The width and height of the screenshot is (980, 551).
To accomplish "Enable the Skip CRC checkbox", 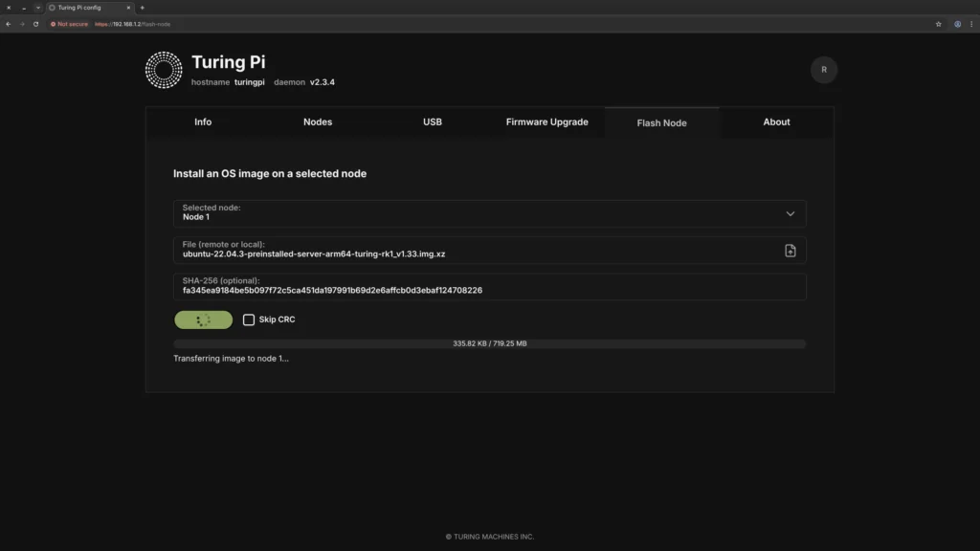I will pos(249,320).
